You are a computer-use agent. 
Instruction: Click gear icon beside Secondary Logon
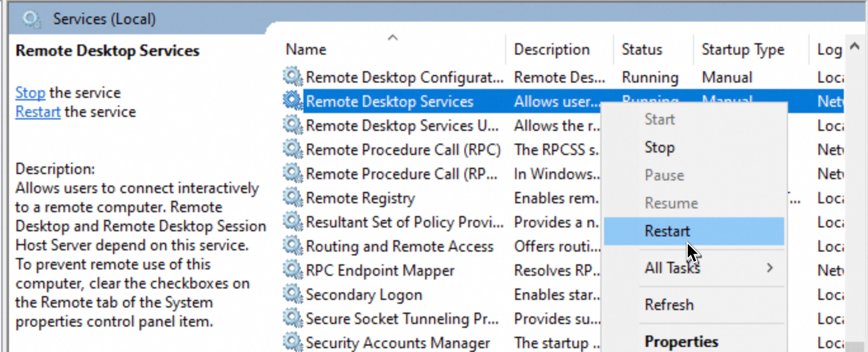click(x=293, y=295)
